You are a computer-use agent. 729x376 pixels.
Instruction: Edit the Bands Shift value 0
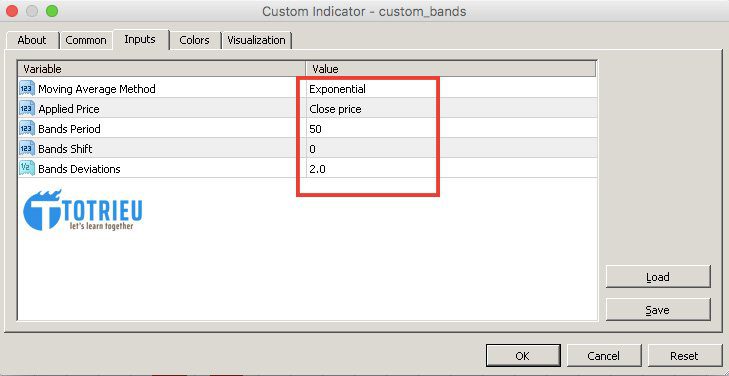(x=312, y=149)
